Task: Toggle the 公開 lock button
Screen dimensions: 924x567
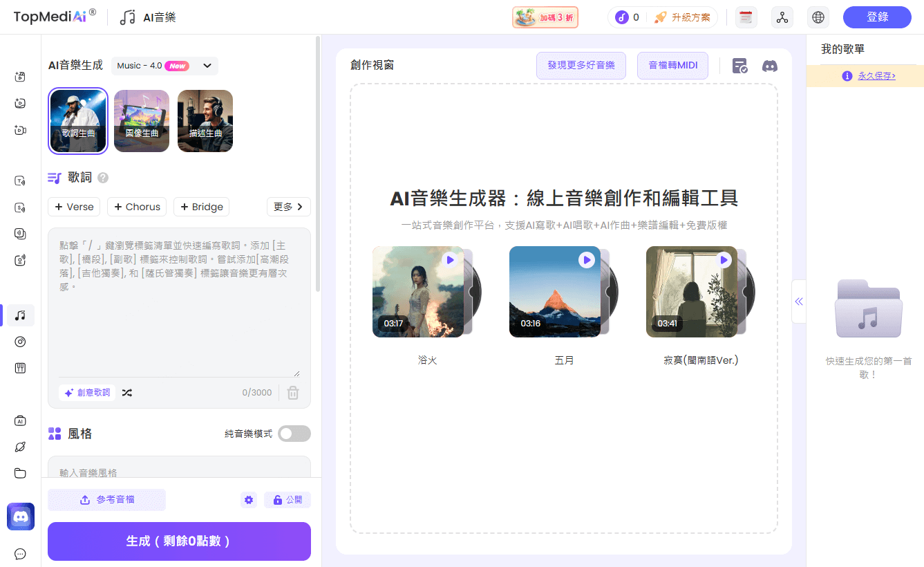Action: tap(287, 500)
